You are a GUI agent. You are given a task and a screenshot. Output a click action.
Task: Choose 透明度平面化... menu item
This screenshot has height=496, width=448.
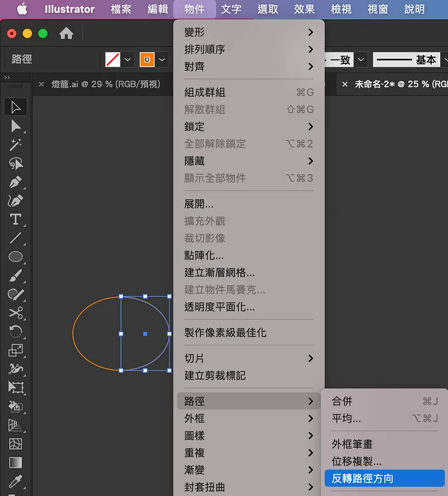[x=249, y=307]
